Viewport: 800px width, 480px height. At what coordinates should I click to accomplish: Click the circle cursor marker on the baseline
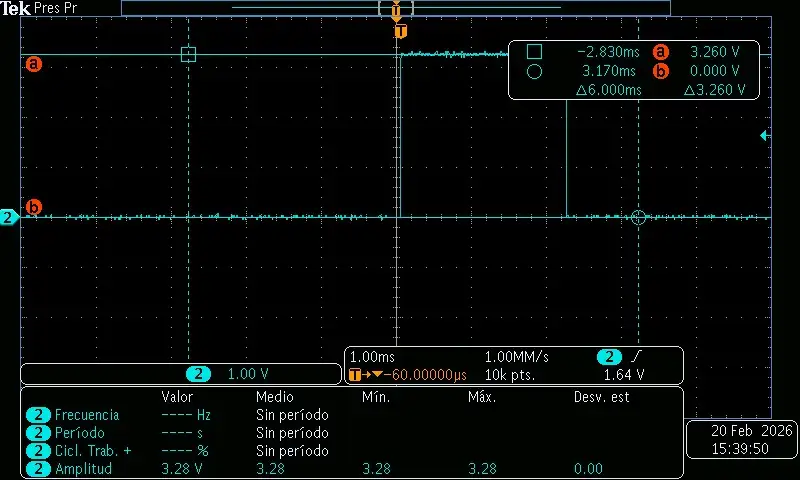[638, 217]
